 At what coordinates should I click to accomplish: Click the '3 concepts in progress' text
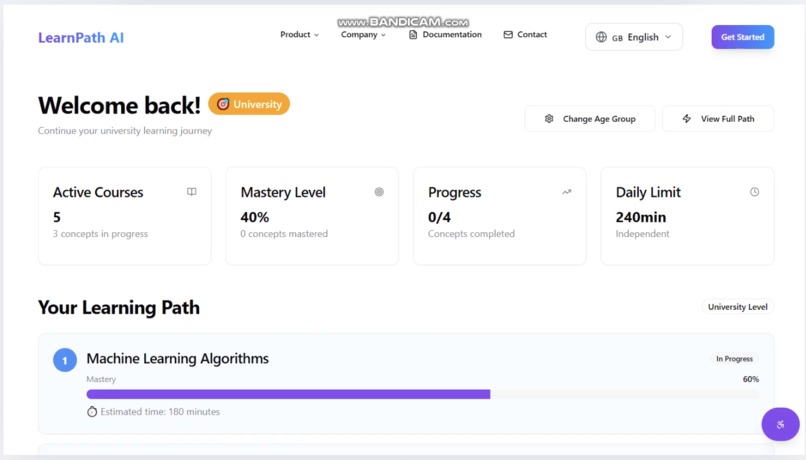[100, 234]
